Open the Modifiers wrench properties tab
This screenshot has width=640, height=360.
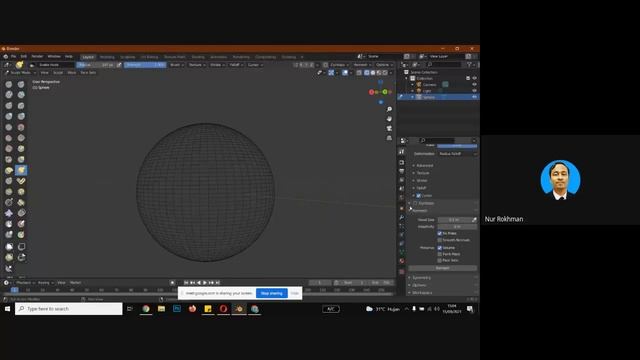402,217
